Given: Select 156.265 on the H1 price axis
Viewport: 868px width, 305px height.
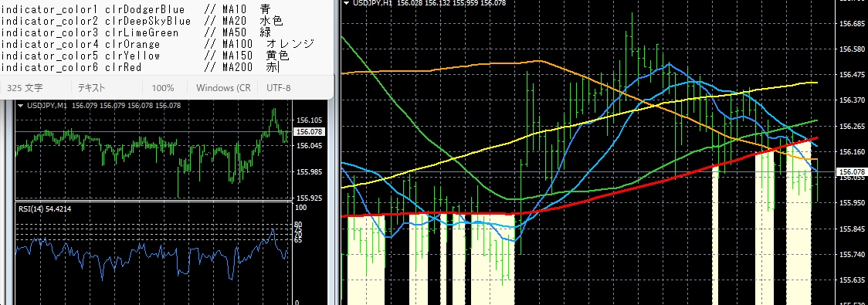Looking at the screenshot, I should [853, 126].
